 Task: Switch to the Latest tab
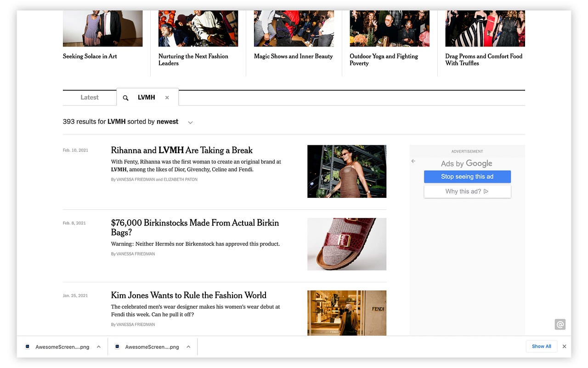tap(89, 97)
